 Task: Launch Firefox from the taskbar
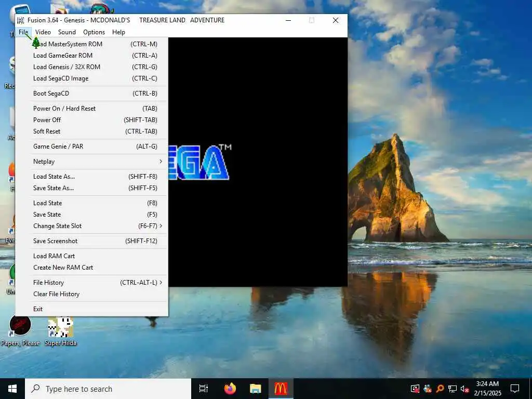[230, 389]
